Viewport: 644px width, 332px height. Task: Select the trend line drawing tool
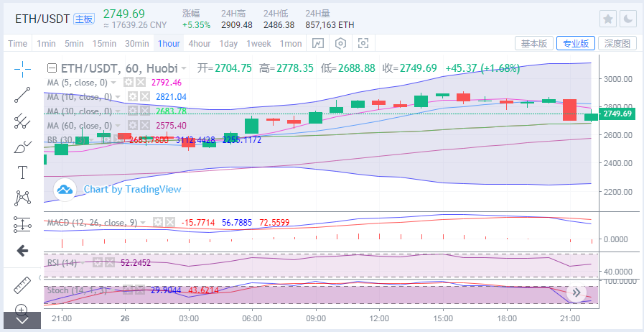(x=22, y=95)
